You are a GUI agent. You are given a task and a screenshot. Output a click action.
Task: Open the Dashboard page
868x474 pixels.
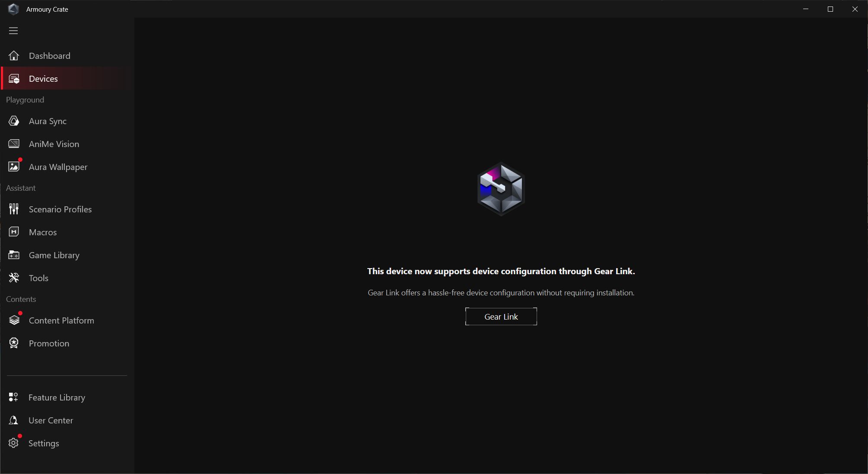click(67, 56)
